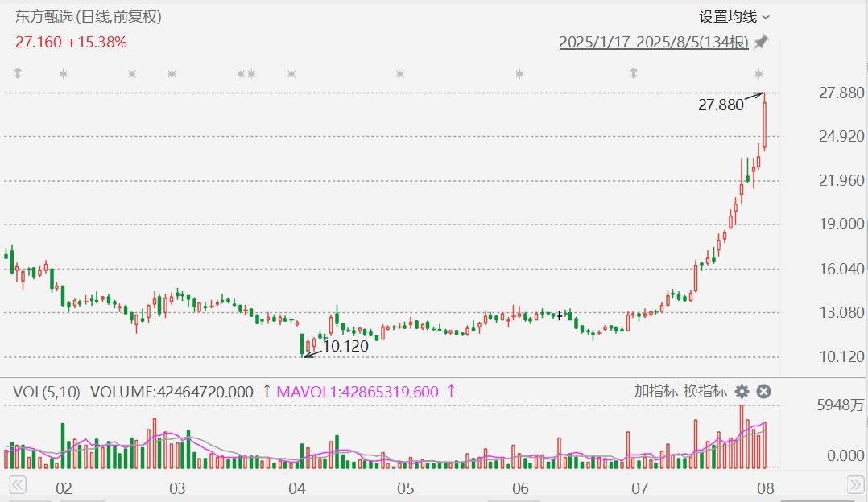Click the MAVOL1:42865319.600 value

point(358,392)
